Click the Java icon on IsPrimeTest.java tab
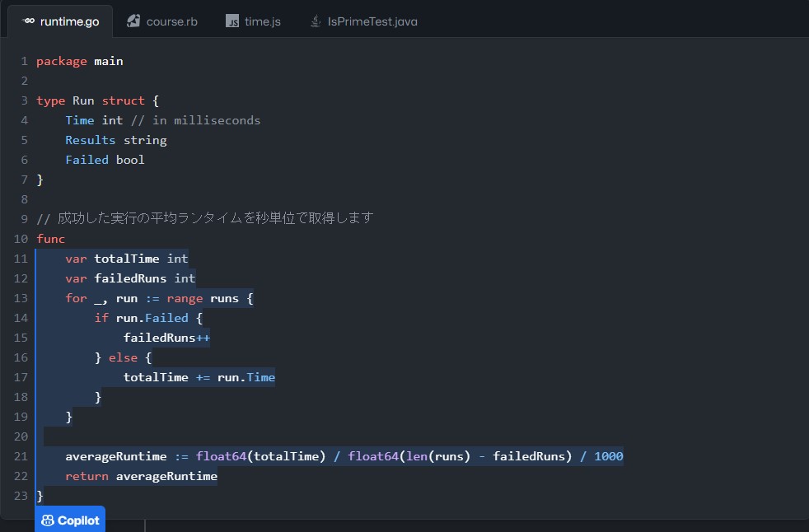The image size is (809, 532). (x=314, y=22)
